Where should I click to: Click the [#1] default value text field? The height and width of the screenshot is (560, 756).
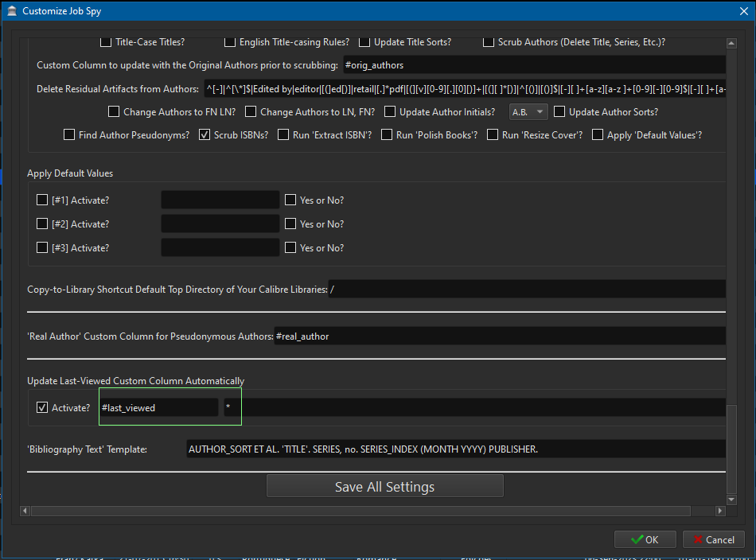pos(220,200)
